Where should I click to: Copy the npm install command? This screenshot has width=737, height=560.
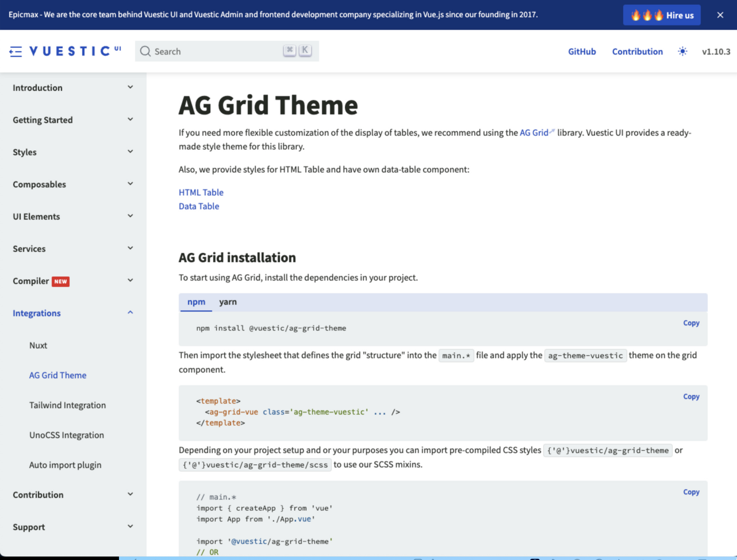(x=691, y=323)
